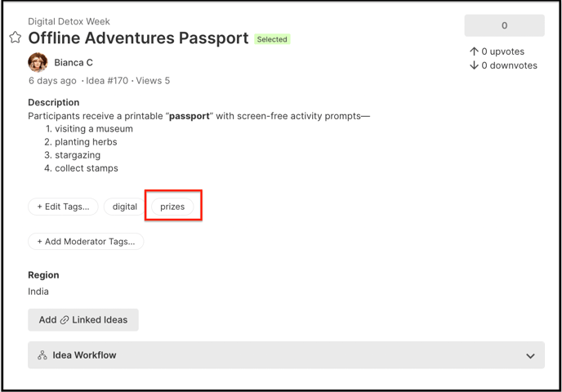This screenshot has width=562, height=392.
Task: Click the Idea Workflow hierarchy icon
Action: click(42, 355)
